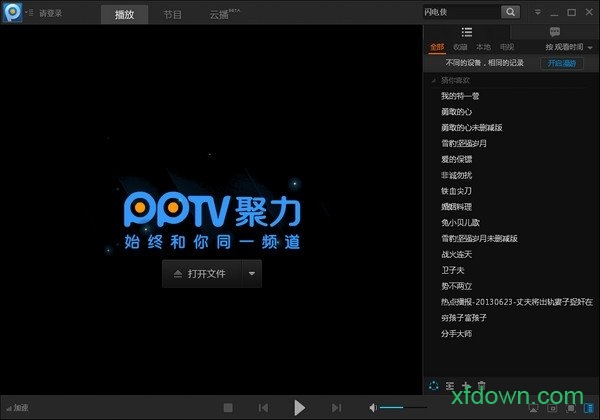600x420 pixels.
Task: Open the main menu arrow beside the logo
Action: [29, 13]
